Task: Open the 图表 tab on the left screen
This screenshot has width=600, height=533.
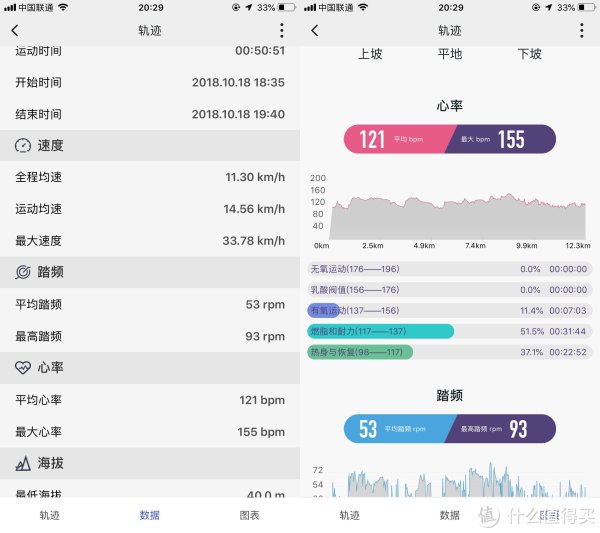Action: click(x=249, y=515)
